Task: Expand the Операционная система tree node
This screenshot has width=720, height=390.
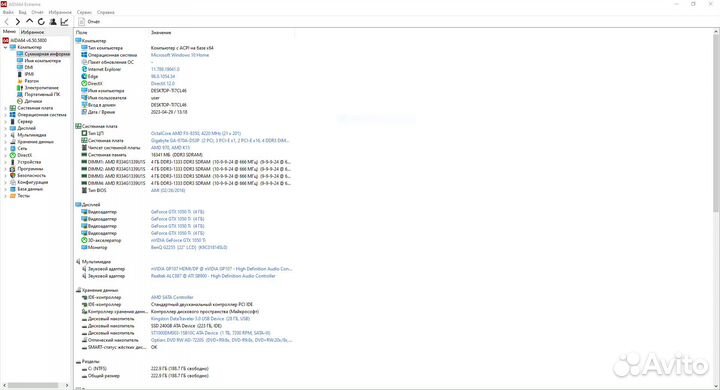Action: pos(6,115)
